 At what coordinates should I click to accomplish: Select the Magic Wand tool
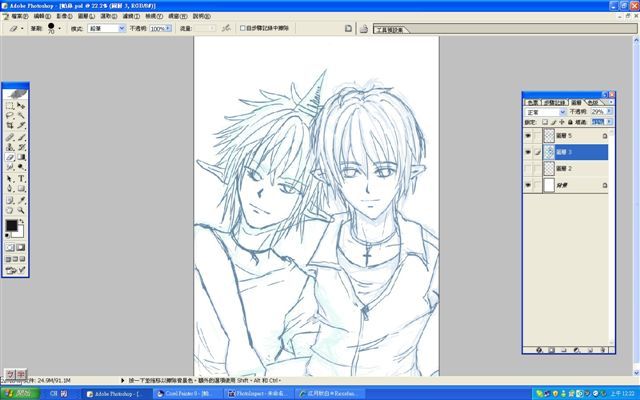[x=21, y=116]
